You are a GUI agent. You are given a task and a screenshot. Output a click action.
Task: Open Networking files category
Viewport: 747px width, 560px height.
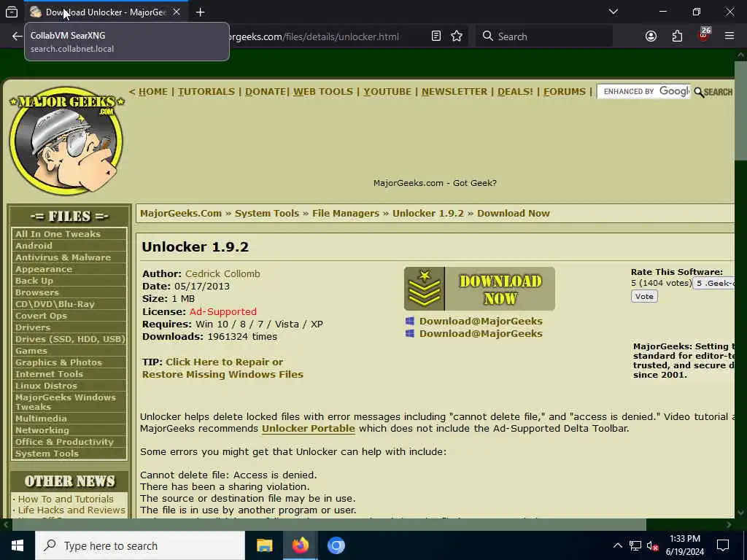coord(42,430)
